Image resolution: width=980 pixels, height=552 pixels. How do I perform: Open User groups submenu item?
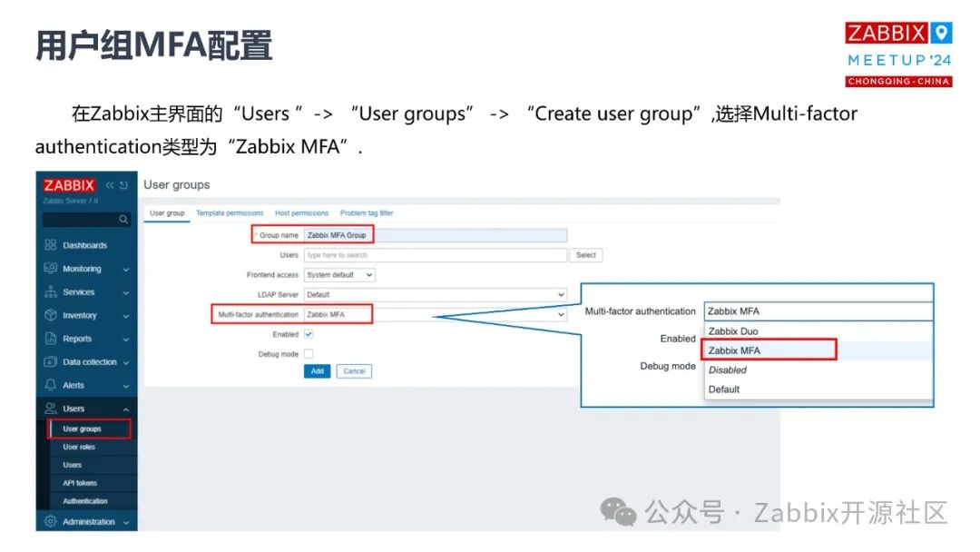pyautogui.click(x=90, y=429)
